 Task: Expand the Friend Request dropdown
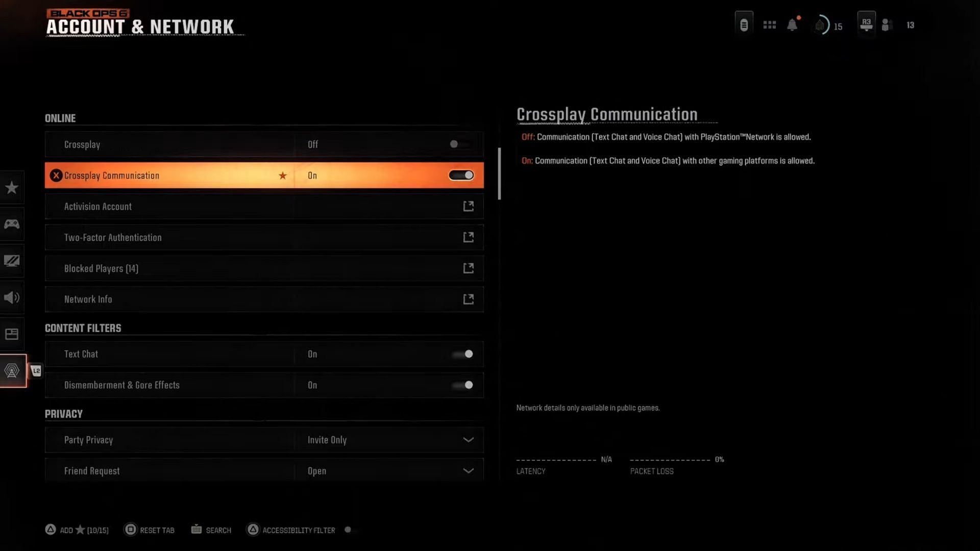pos(469,470)
